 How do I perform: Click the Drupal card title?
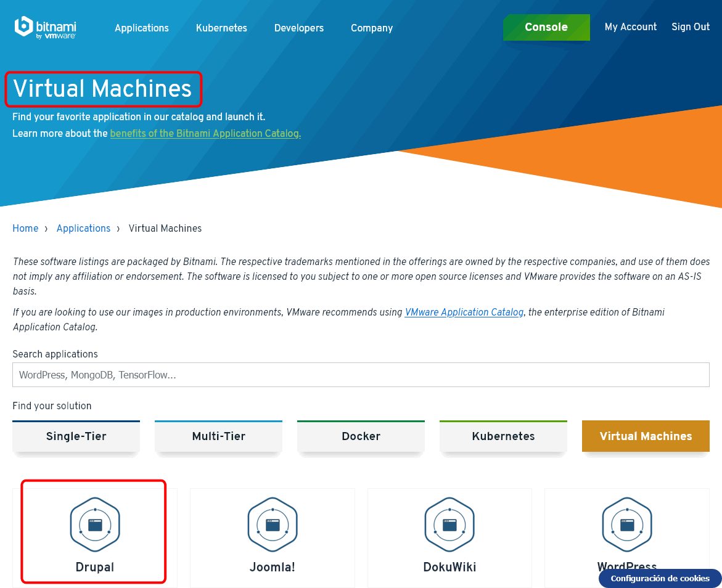[x=95, y=567]
